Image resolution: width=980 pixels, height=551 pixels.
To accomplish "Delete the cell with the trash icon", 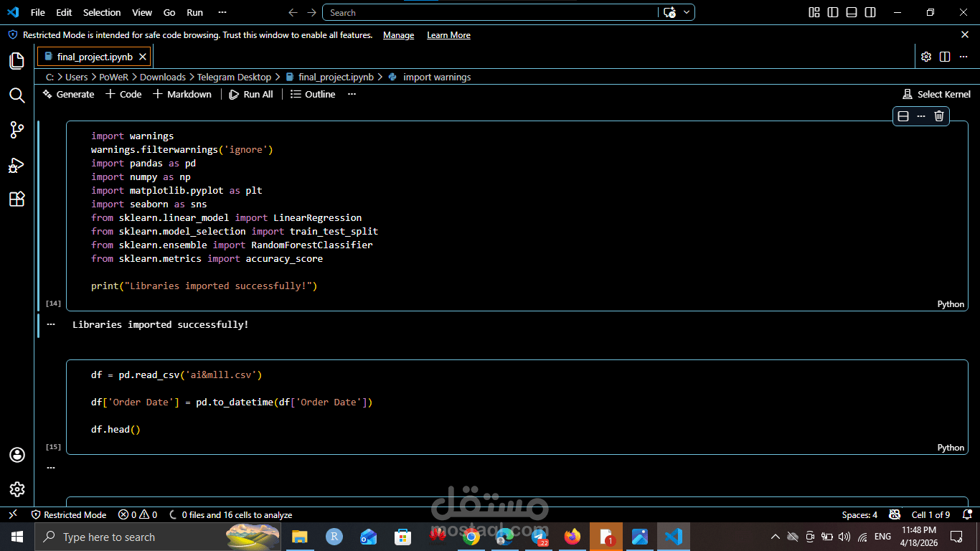I will click(x=939, y=116).
